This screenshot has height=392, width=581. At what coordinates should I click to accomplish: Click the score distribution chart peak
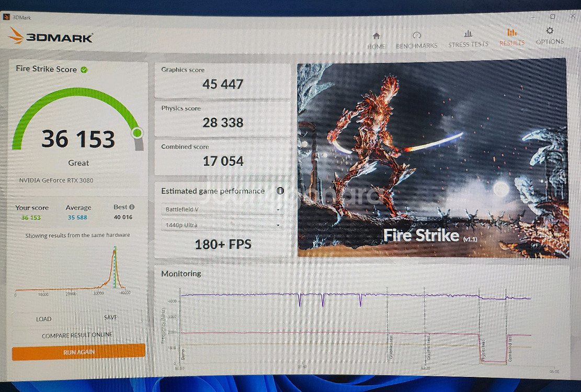pos(115,250)
